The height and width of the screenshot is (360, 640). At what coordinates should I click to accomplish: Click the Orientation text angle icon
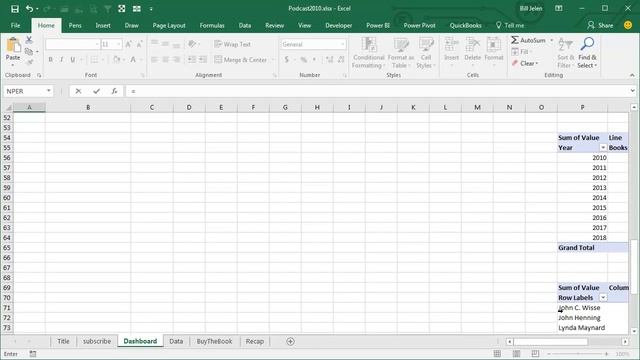(192, 44)
